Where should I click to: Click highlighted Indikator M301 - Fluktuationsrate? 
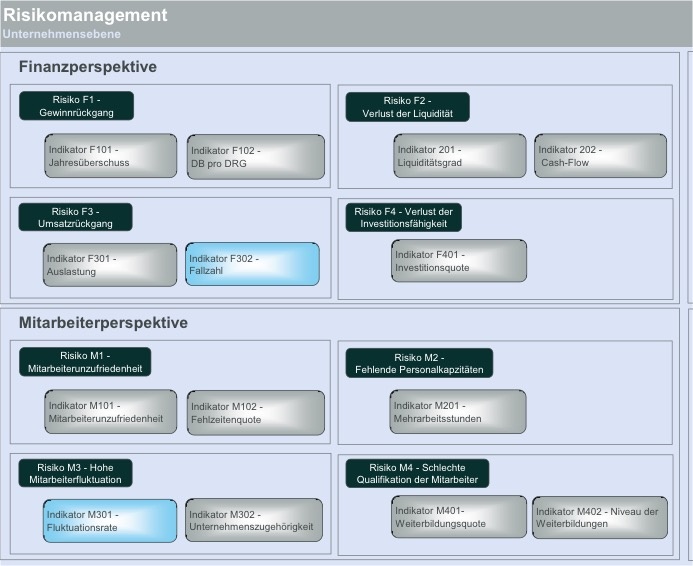(x=110, y=521)
